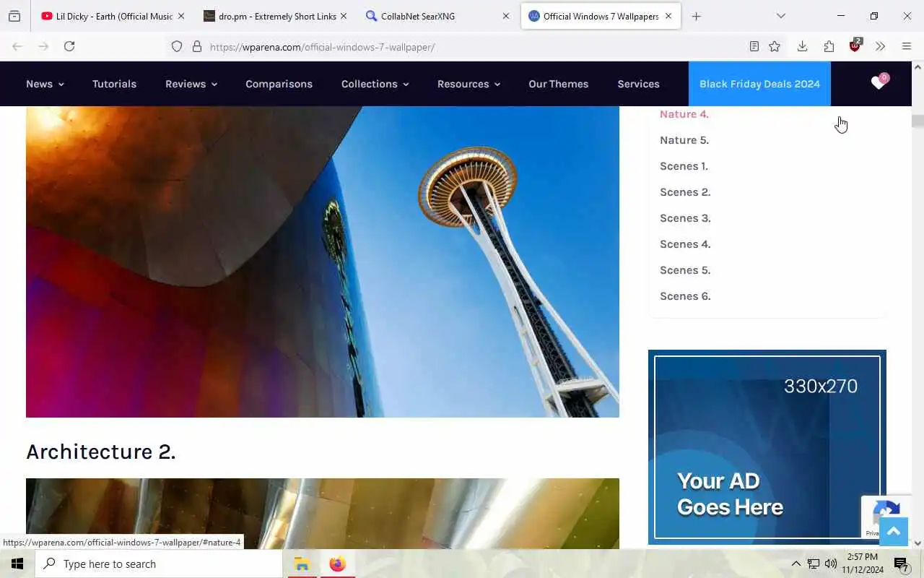924x578 pixels.
Task: Click the Windows Start button
Action: 17,564
